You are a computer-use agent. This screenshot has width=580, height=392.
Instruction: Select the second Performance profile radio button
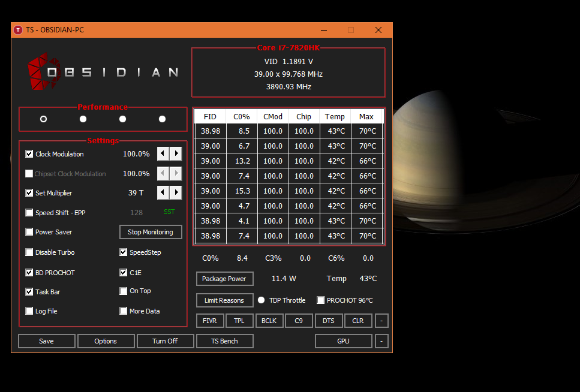coord(83,119)
